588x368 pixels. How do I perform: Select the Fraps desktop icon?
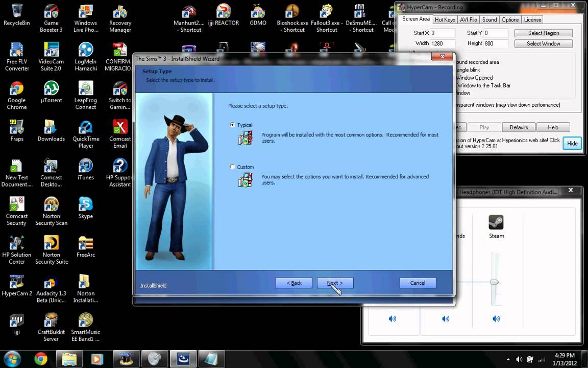(x=16, y=131)
